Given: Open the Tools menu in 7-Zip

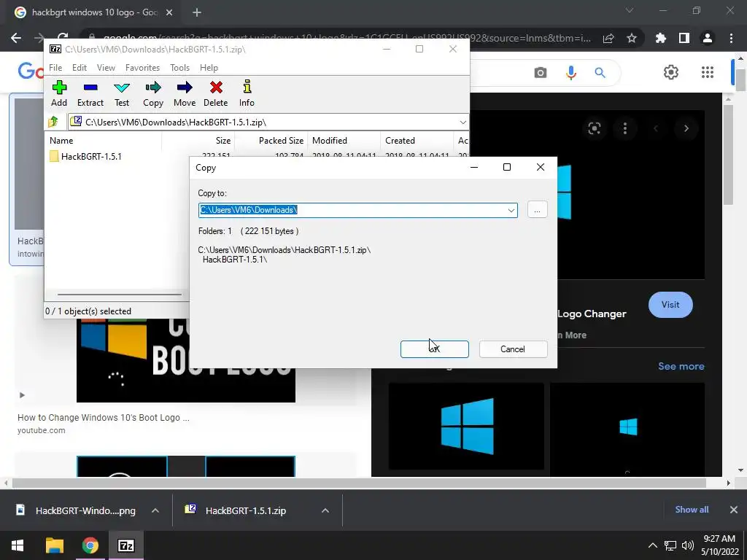Looking at the screenshot, I should 179,68.
